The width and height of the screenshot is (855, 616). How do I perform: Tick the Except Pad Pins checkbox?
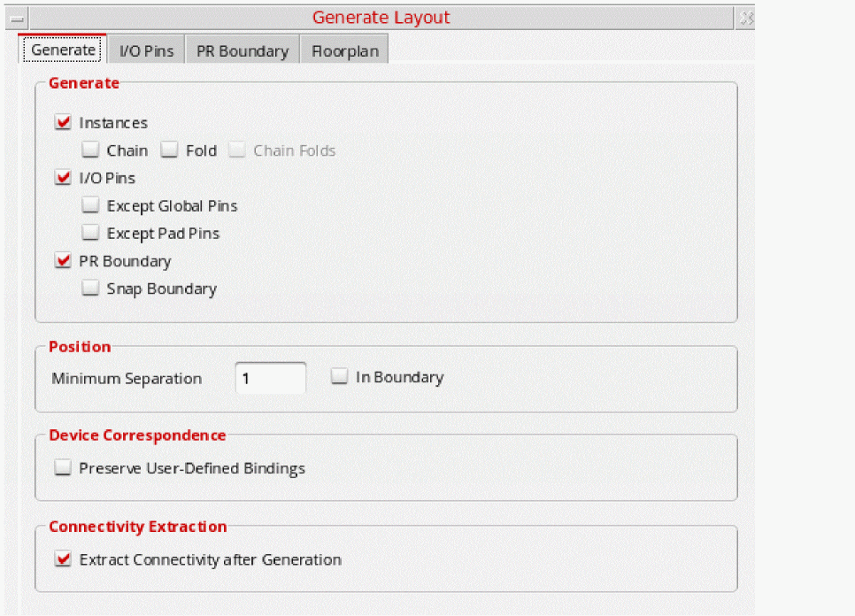(90, 234)
